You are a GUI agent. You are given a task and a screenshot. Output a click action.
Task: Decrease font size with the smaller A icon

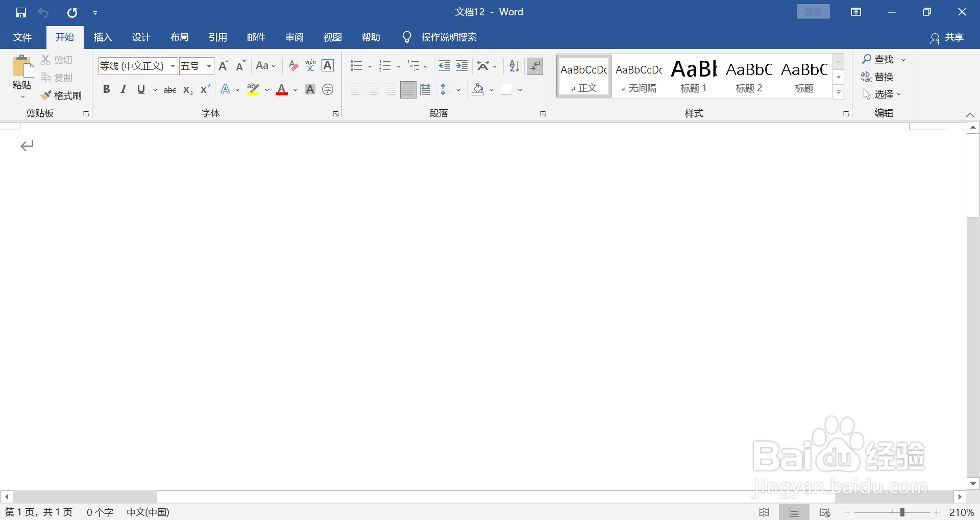(x=241, y=66)
